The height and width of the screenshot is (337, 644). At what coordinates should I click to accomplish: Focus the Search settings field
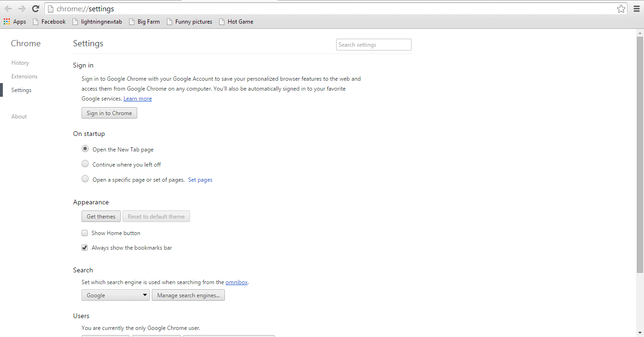tap(374, 45)
